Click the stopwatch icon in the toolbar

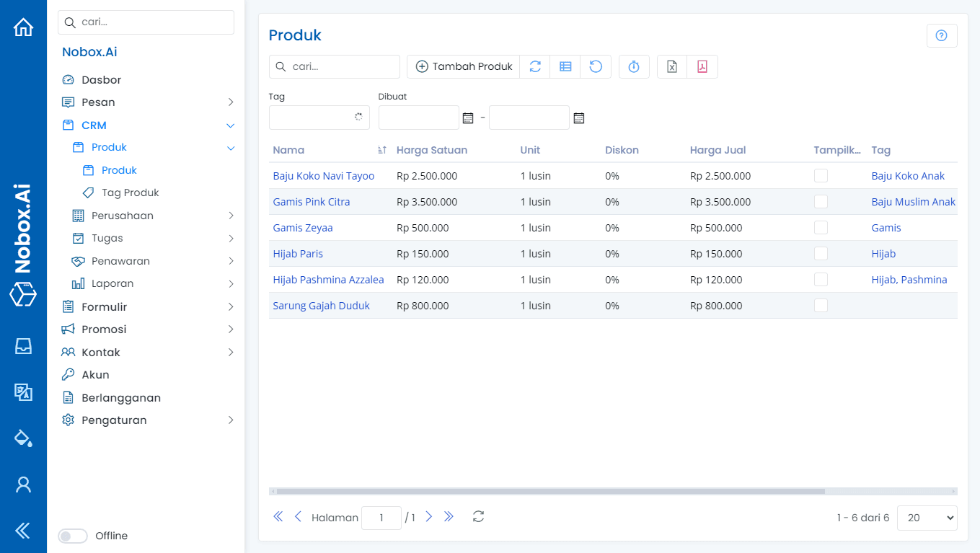pos(634,66)
